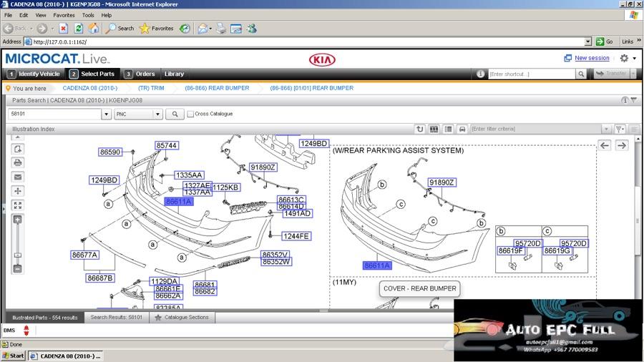Open IE Search toolbar button

120,29
